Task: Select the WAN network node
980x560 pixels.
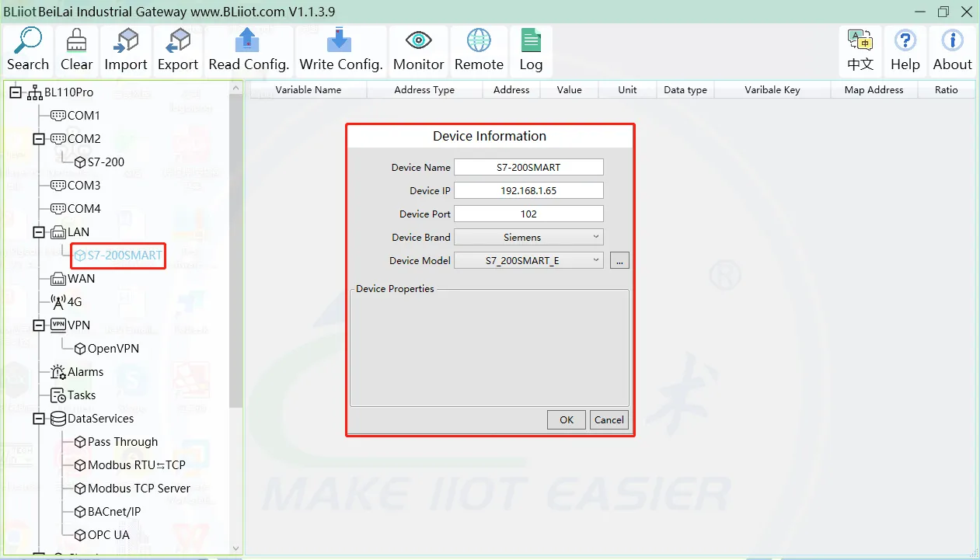Action: tap(72, 279)
